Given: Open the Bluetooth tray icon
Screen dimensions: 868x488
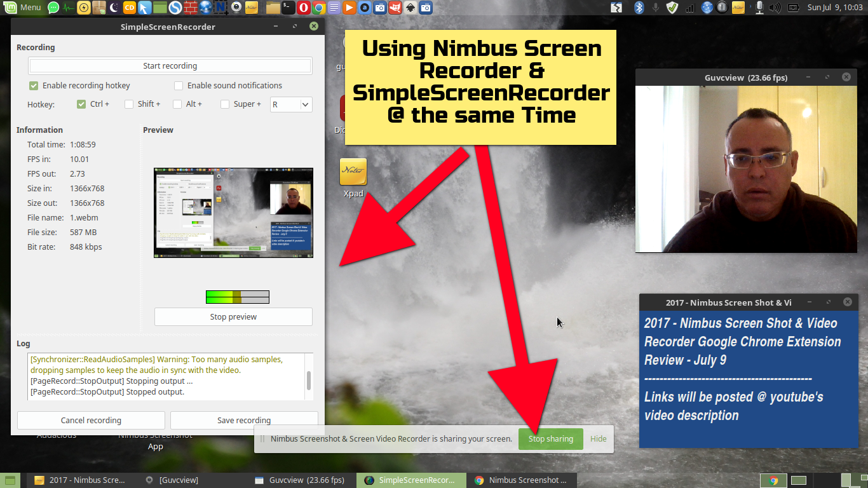Looking at the screenshot, I should pos(639,8).
